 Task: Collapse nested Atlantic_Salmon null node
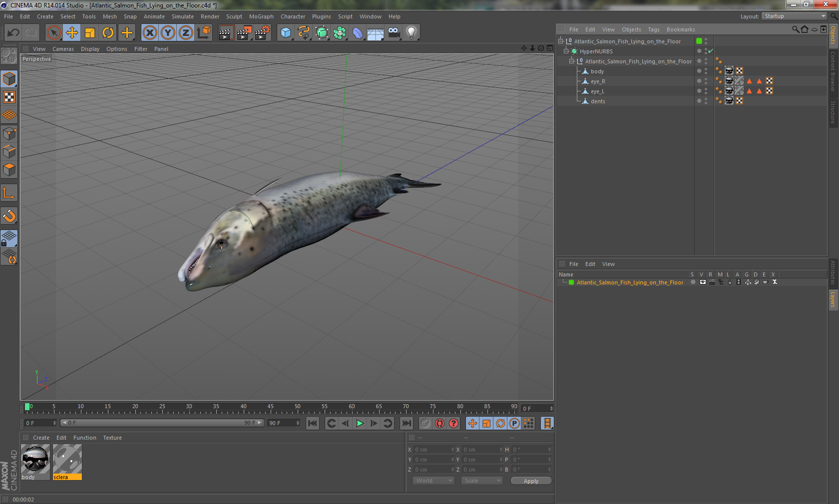pyautogui.click(x=572, y=61)
